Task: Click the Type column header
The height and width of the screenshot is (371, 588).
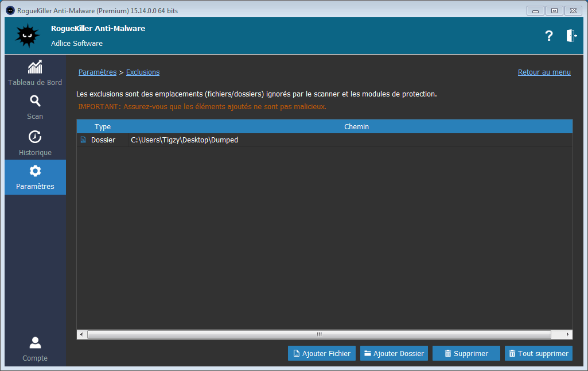Action: coord(103,126)
